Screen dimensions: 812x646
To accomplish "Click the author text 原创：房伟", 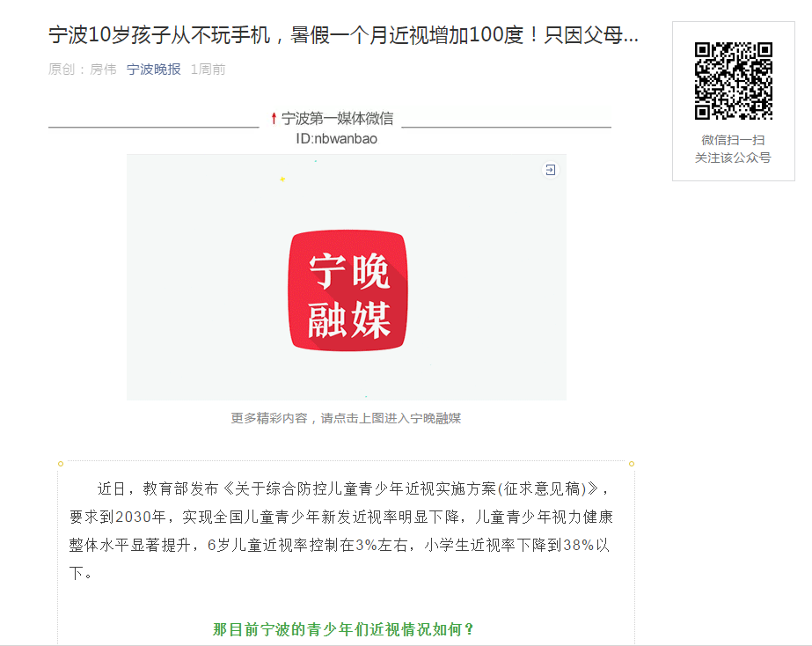I will click(83, 70).
